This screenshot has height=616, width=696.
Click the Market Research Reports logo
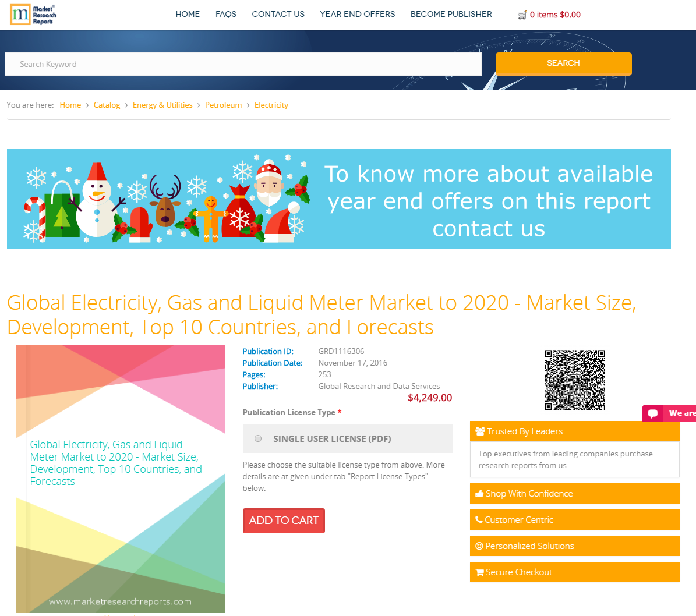pyautogui.click(x=33, y=15)
